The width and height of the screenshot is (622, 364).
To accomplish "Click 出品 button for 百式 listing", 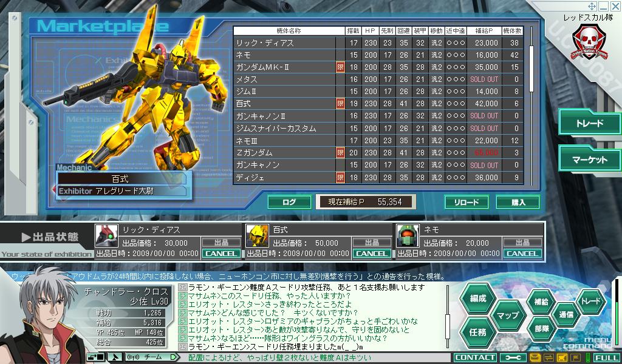I will click(x=371, y=243).
